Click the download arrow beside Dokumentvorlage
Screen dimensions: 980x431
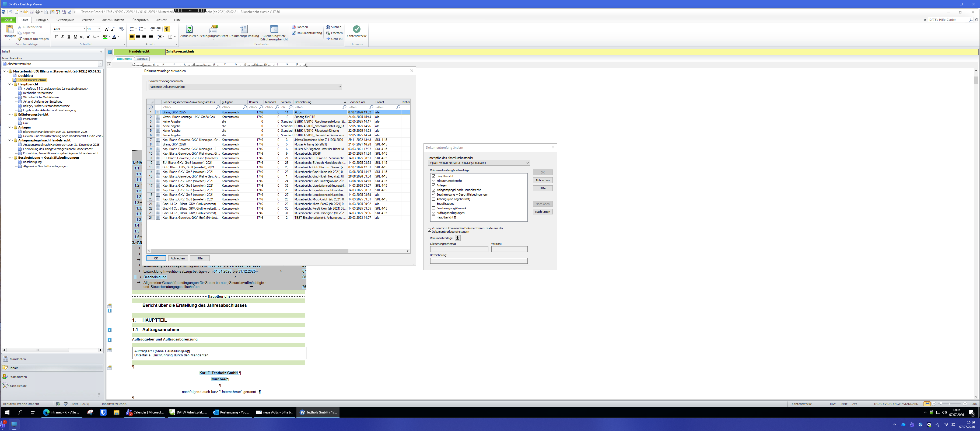click(x=458, y=238)
